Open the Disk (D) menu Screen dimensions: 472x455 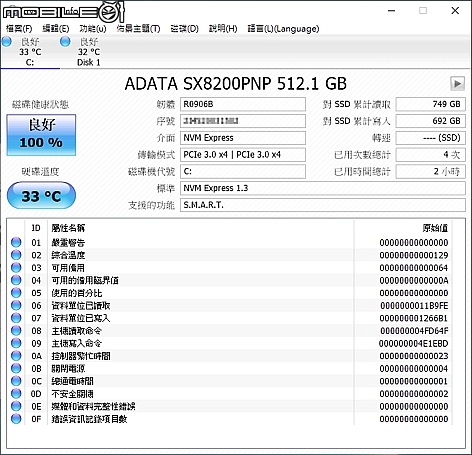point(184,29)
